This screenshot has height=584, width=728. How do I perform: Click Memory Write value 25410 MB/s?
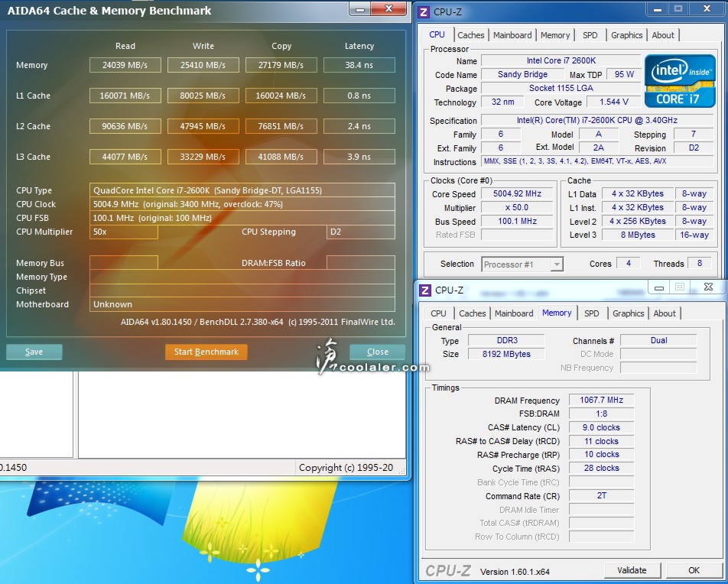click(x=203, y=65)
